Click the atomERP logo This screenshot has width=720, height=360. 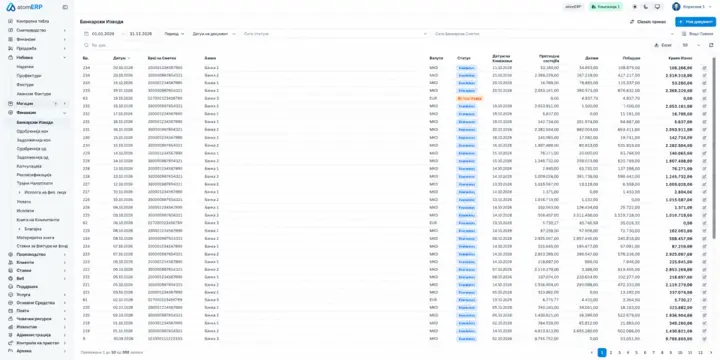pyautogui.click(x=24, y=7)
